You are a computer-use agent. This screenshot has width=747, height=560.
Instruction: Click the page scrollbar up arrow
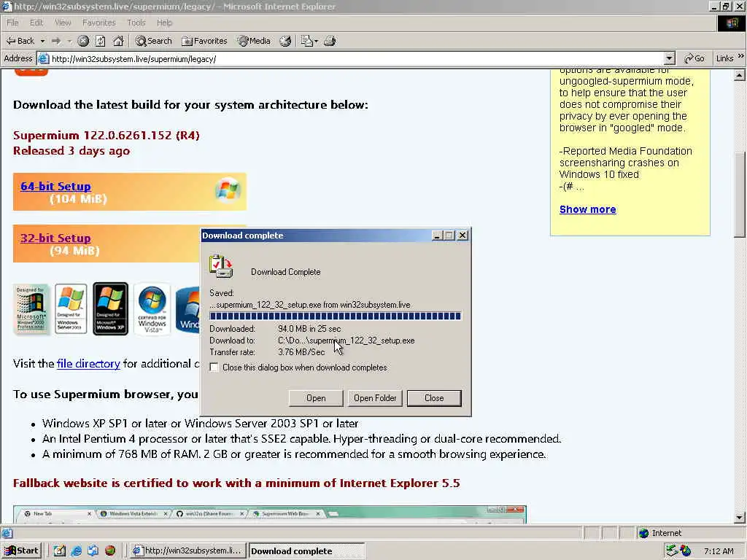click(x=739, y=75)
